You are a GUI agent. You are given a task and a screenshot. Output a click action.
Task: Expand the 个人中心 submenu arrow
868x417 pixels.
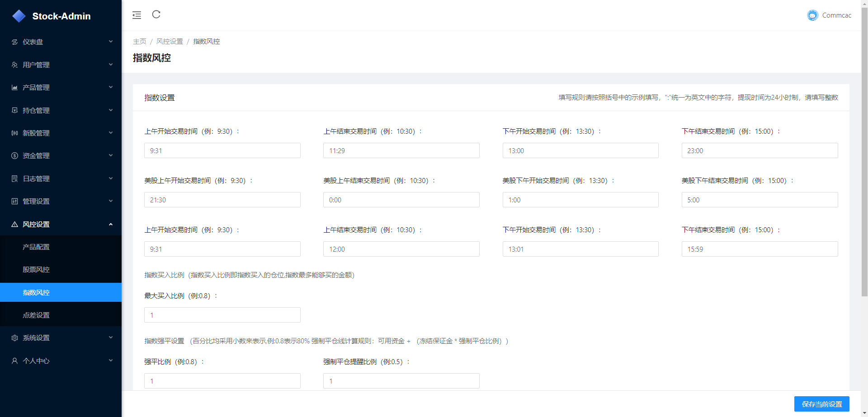(x=111, y=361)
